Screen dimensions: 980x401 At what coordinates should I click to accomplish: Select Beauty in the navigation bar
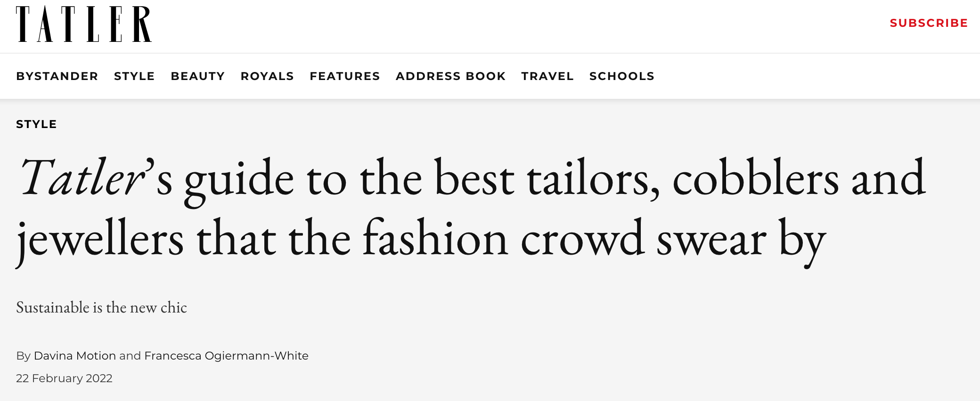coord(198,76)
